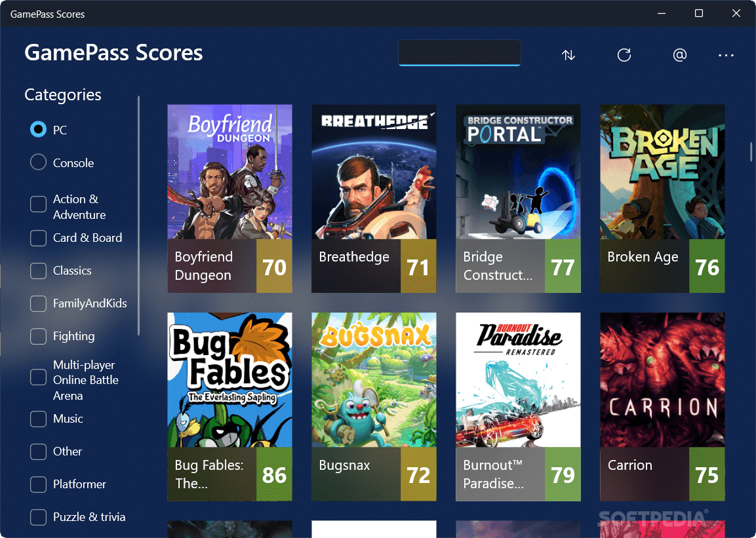Click the search input field
The height and width of the screenshot is (538, 756).
459,52
